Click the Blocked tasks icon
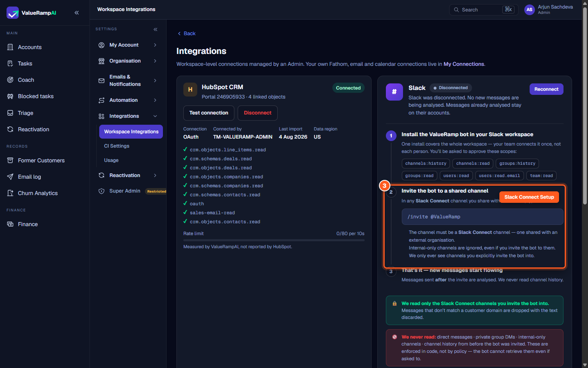Viewport: 588px width, 368px height. (x=10, y=96)
